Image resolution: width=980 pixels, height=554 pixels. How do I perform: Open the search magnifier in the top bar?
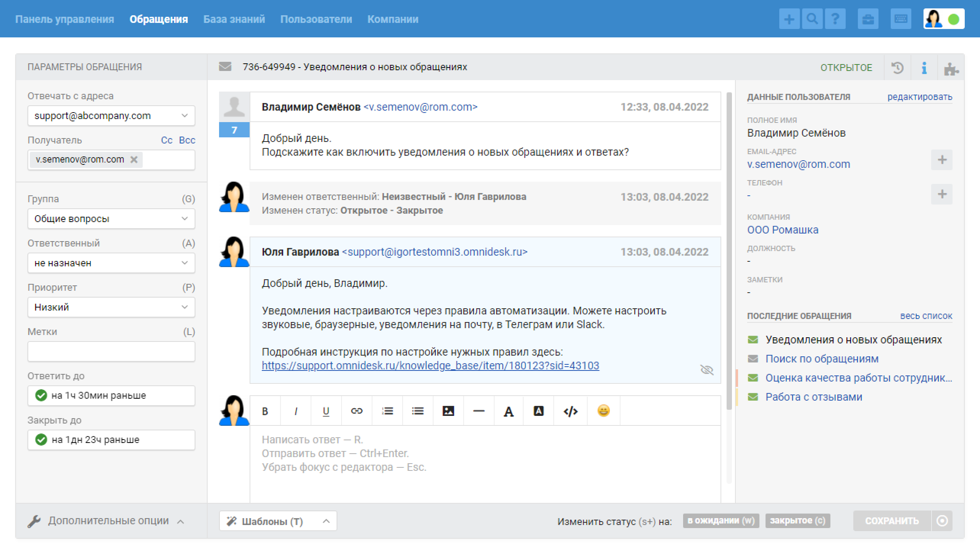pos(812,19)
